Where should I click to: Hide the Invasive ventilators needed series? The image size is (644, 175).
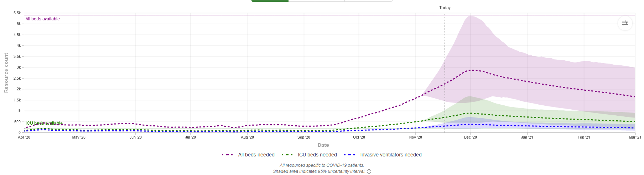pos(391,155)
